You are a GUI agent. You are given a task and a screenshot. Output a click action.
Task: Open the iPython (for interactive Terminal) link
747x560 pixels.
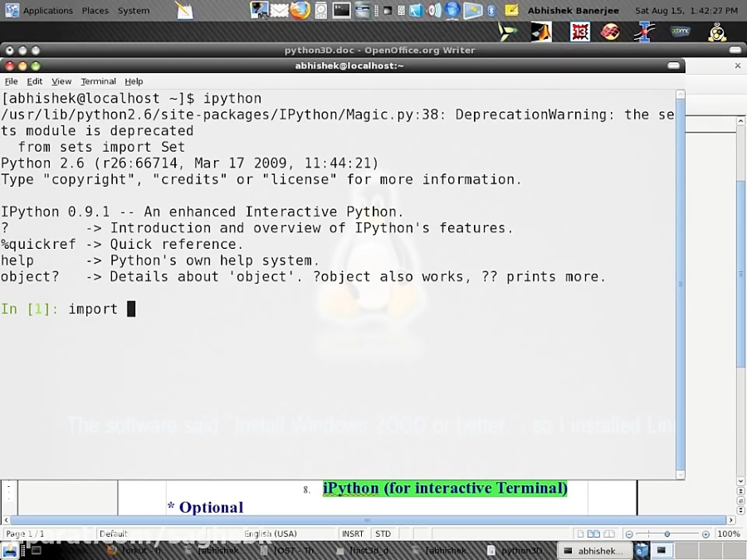(445, 488)
